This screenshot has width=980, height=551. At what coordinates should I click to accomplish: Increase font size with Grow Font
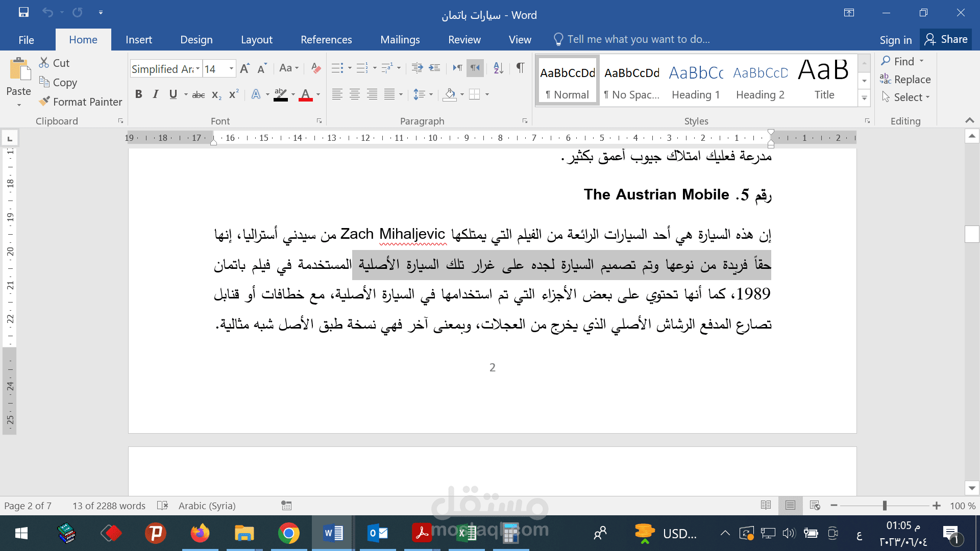tap(245, 68)
